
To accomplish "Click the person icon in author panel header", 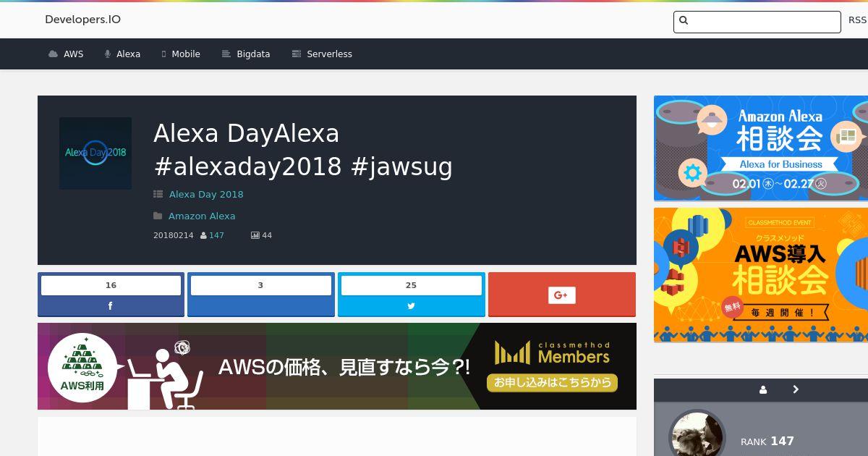I will (x=763, y=389).
